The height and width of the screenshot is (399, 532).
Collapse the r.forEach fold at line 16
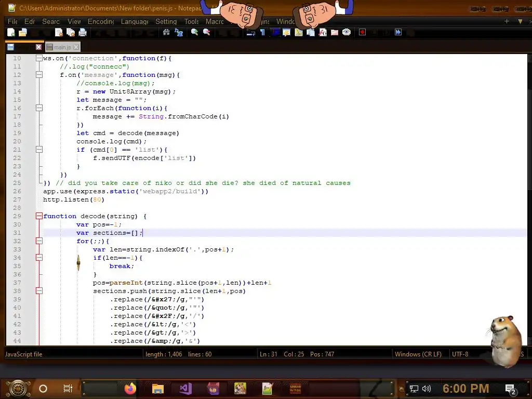39,108
